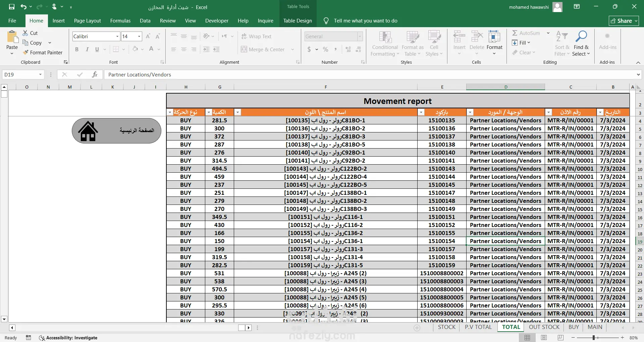Switch to Page Layout view icon
The width and height of the screenshot is (644, 342).
(x=544, y=337)
